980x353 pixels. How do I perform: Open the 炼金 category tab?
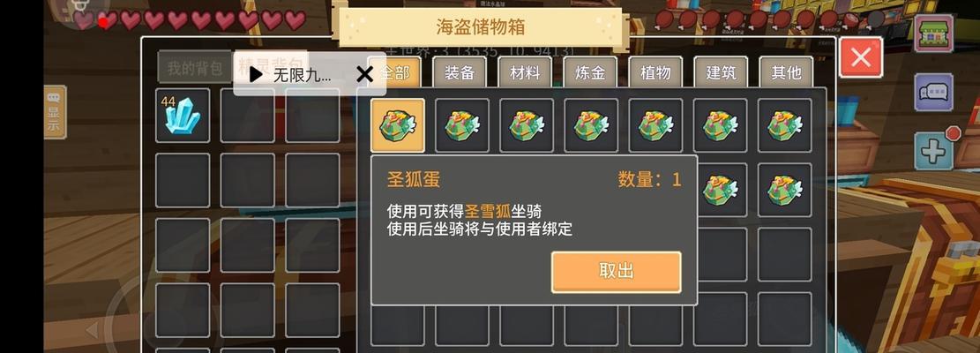(x=590, y=73)
